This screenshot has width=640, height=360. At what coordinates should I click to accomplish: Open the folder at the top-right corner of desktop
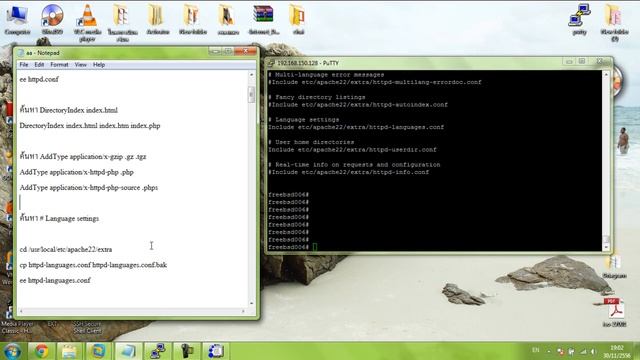coord(614,22)
